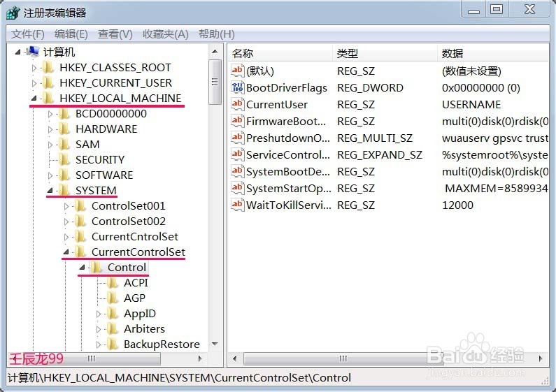
Task: Expand ControlSet002 arrow
Action: pos(66,222)
